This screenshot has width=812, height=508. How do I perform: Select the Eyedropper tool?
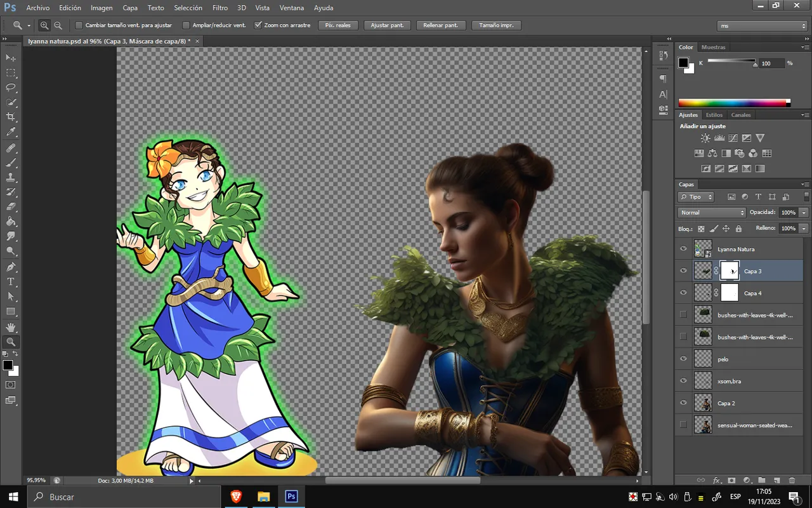click(11, 132)
